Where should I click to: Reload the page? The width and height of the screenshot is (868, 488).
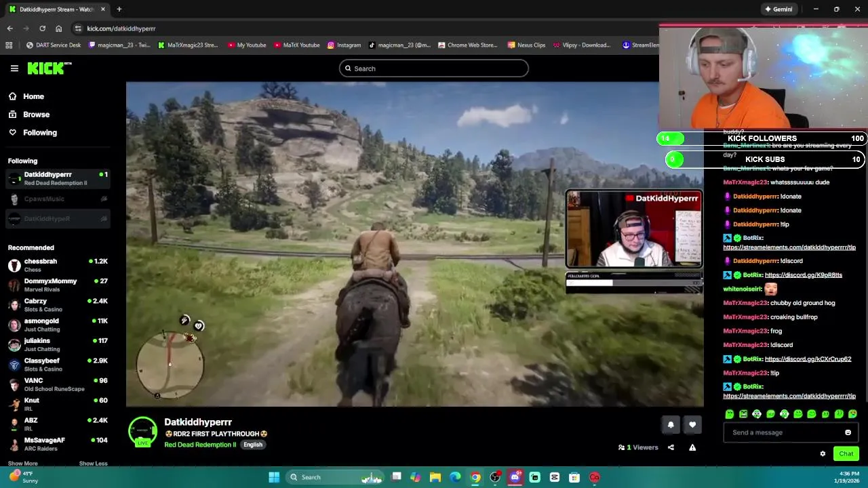(42, 28)
